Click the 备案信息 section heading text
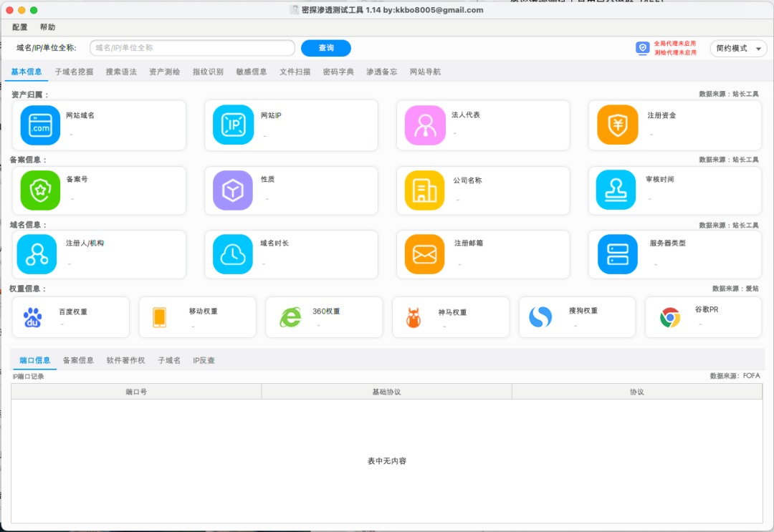Screen dimensions: 774x532 coord(29,160)
